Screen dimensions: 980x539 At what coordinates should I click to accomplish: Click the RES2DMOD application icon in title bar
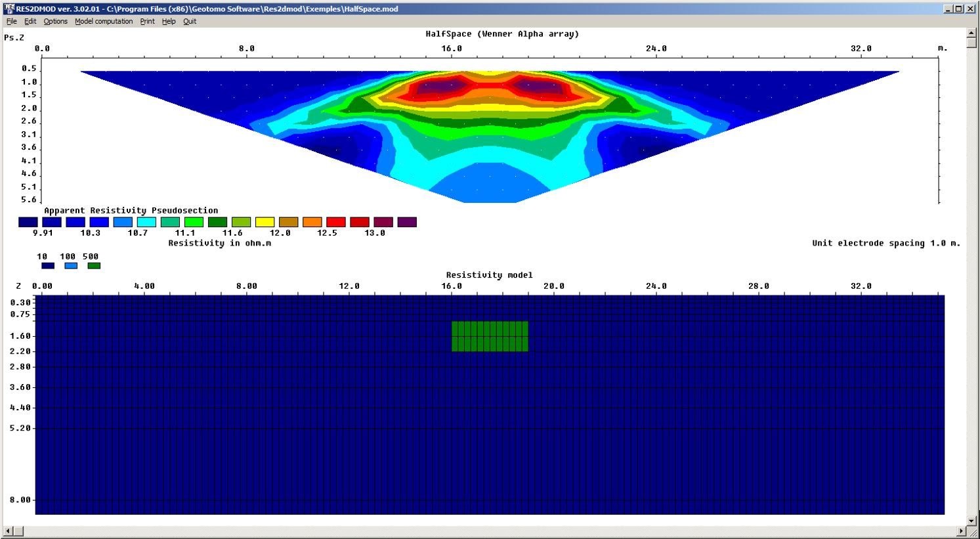(9, 9)
